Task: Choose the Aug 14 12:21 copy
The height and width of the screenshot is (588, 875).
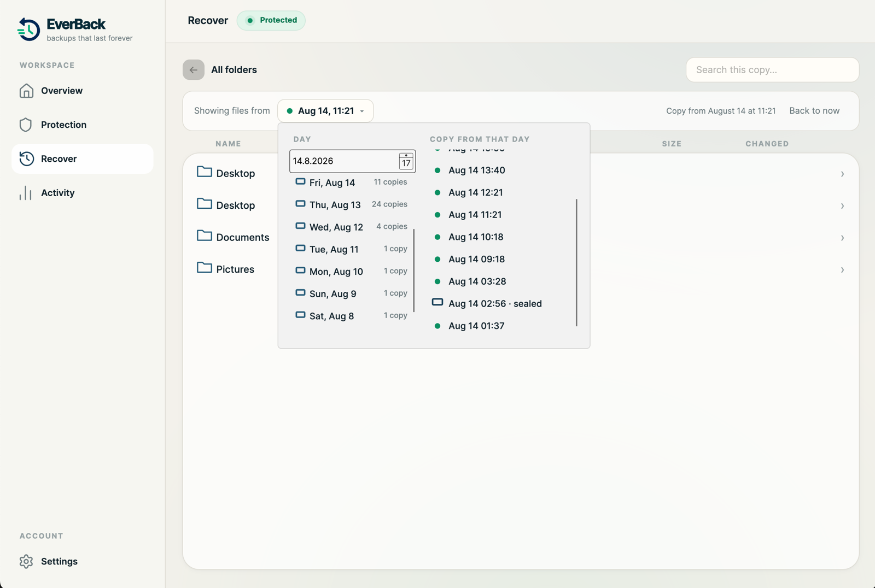Action: (500, 192)
